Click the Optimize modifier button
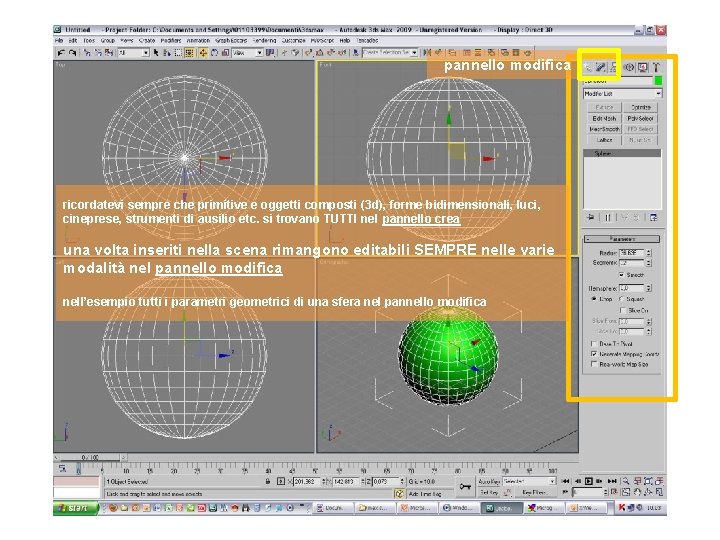Viewport: 720px width, 540px height. coord(641,107)
